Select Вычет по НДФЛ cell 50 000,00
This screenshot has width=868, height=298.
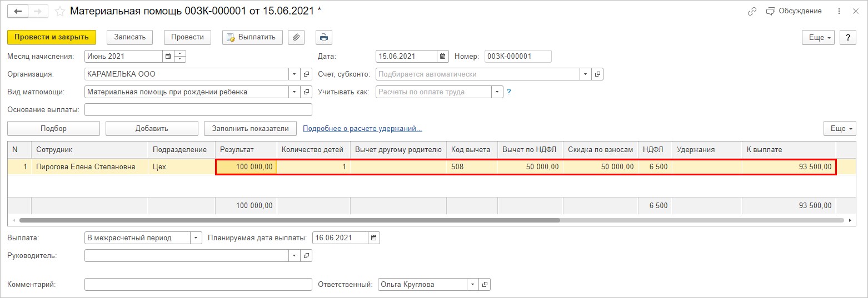click(x=530, y=166)
